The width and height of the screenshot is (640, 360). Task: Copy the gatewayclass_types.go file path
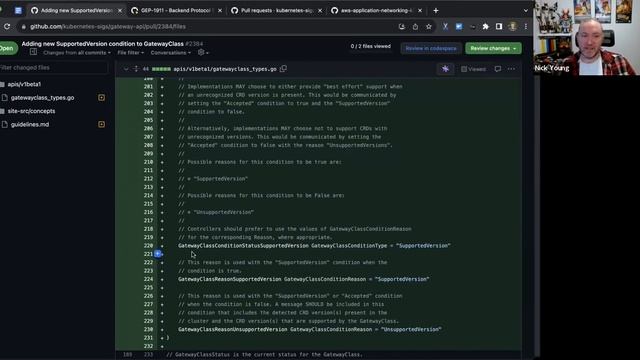283,69
